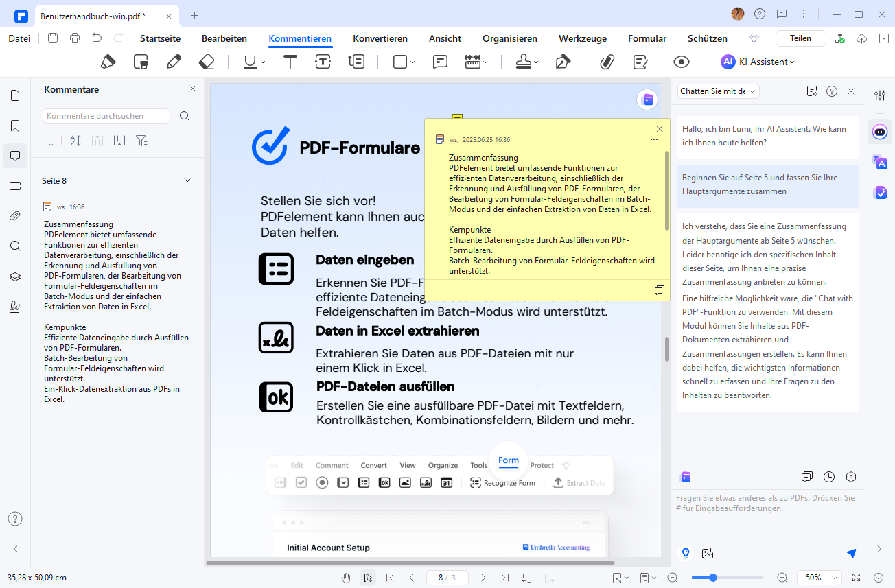
Task: Open the Ansicht tab
Action: tap(445, 39)
